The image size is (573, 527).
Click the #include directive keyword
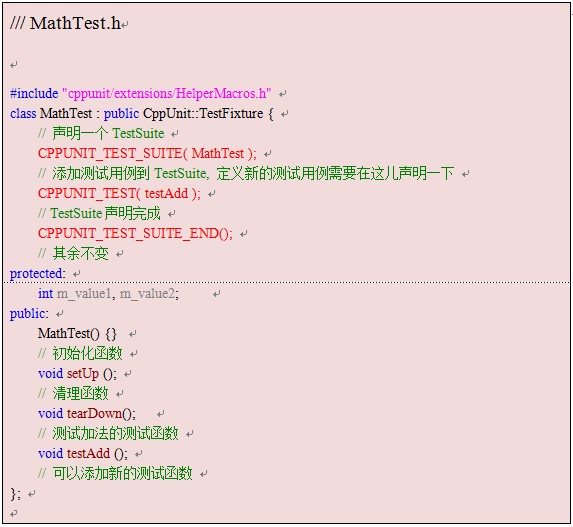(34, 94)
